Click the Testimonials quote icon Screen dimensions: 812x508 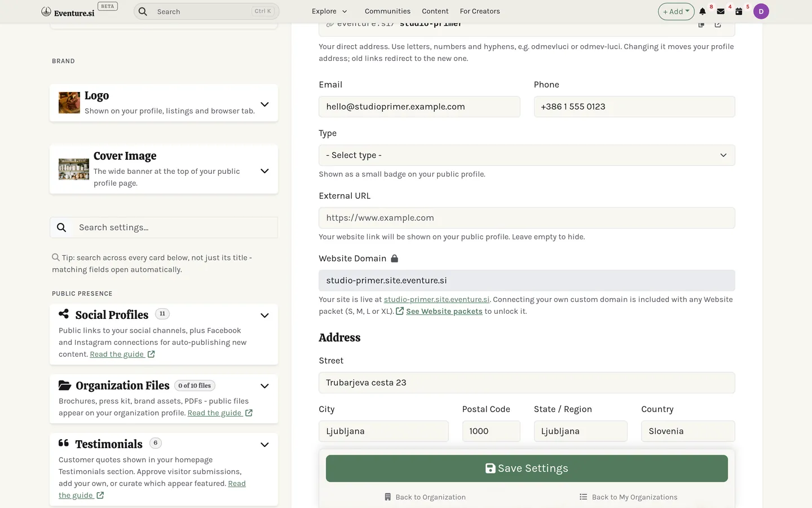(64, 443)
